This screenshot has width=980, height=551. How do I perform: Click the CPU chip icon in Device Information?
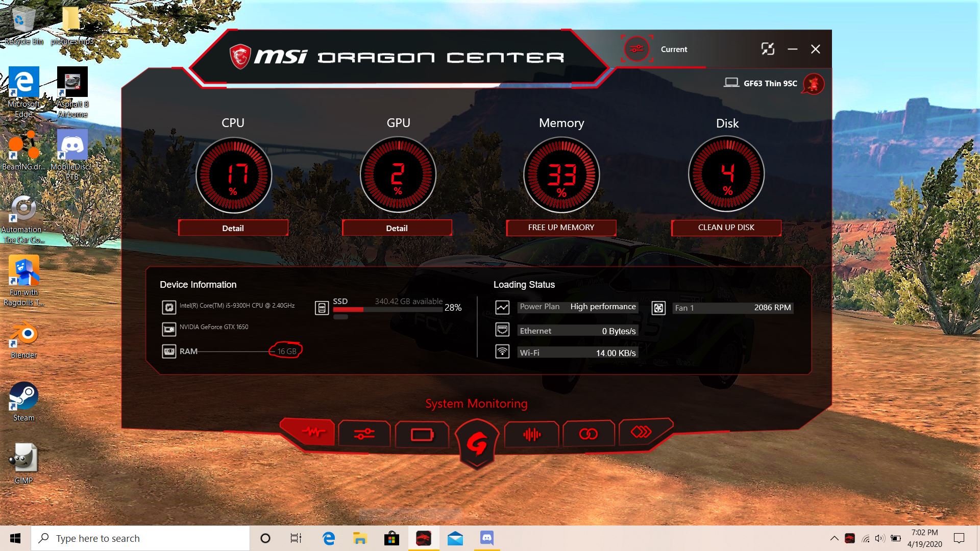(x=169, y=307)
